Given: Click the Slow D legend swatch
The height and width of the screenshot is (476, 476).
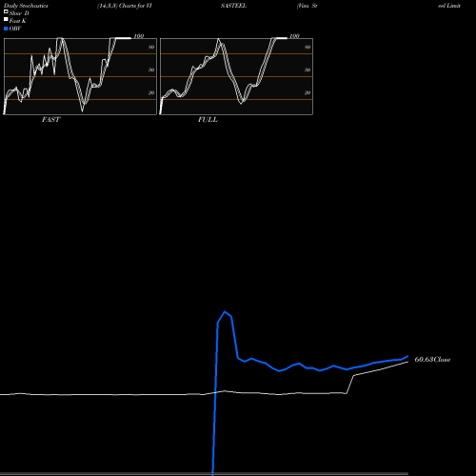Looking at the screenshot, I should point(6,11).
